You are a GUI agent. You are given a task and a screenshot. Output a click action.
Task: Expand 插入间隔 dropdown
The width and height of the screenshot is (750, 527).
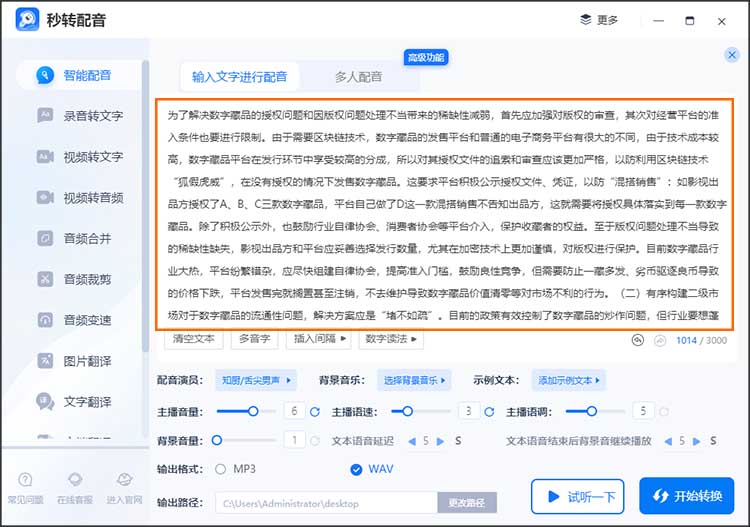pyautogui.click(x=319, y=339)
